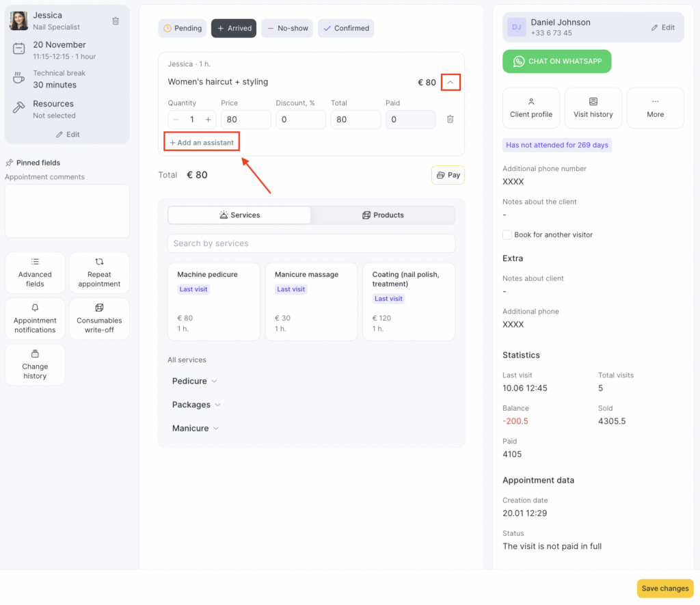Remove the Women's haircut service row

click(450, 119)
